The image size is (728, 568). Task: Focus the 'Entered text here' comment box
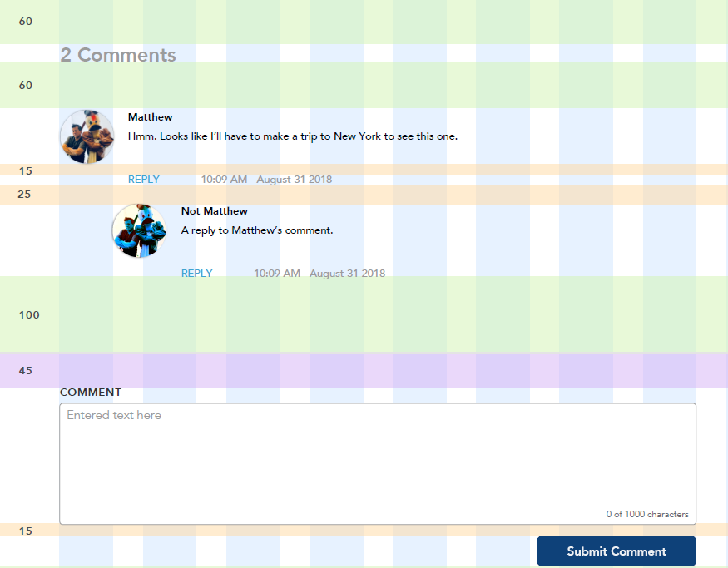point(377,462)
